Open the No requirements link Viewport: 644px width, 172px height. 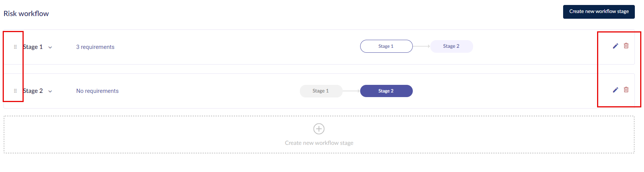coord(97,91)
